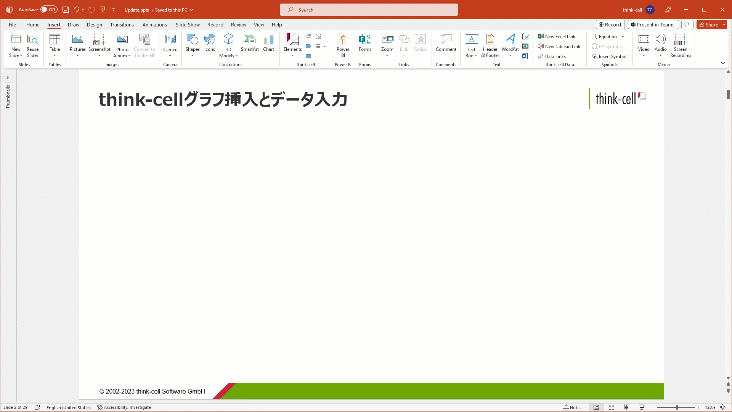The width and height of the screenshot is (732, 412).
Task: Open Customize Quick Access Toolbar dropdown
Action: [x=113, y=9]
